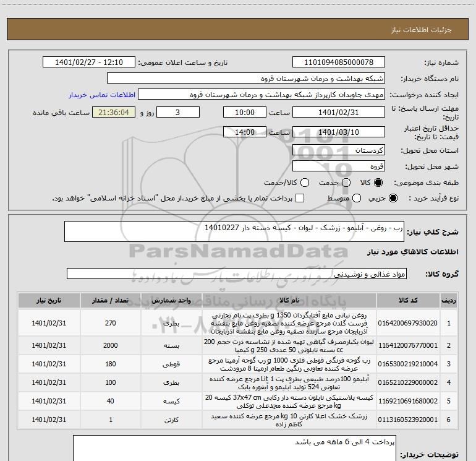The height and width of the screenshot is (461, 476).
Task: Click the price validity time 14:00 field
Action: (x=245, y=132)
